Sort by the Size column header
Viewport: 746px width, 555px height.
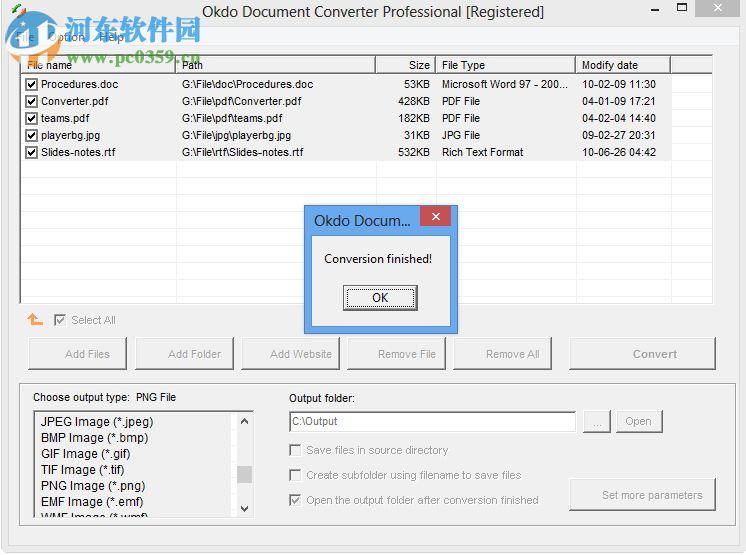406,65
